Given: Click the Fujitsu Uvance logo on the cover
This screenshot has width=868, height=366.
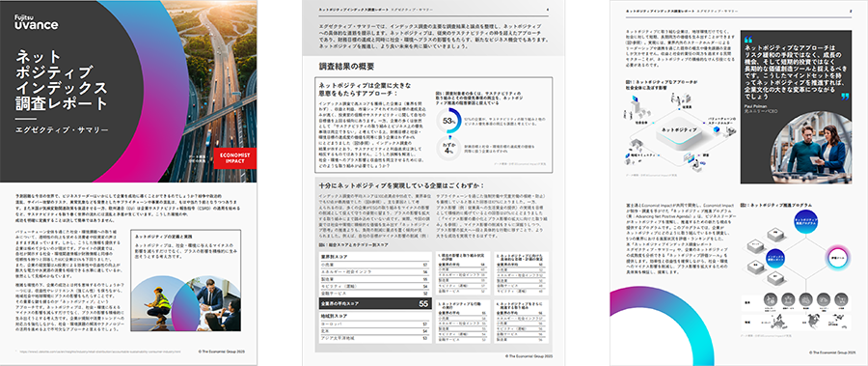Looking at the screenshot, I should [36, 23].
